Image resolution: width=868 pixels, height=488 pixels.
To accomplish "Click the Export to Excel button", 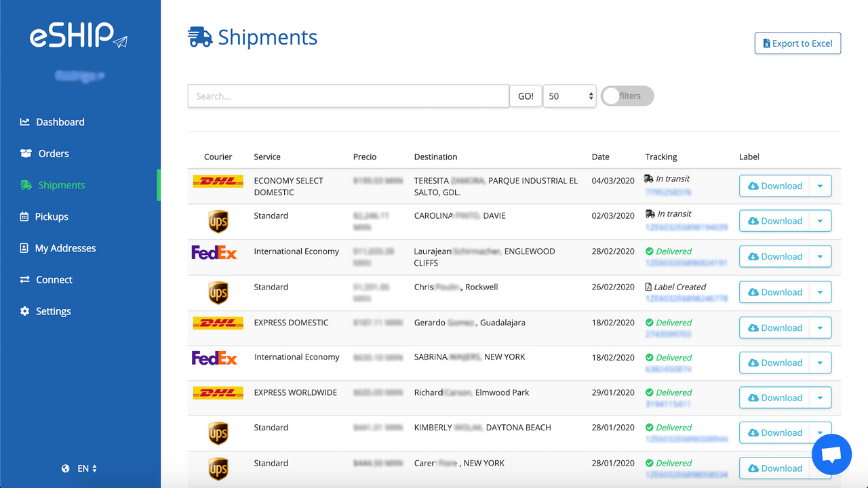I will pyautogui.click(x=797, y=43).
